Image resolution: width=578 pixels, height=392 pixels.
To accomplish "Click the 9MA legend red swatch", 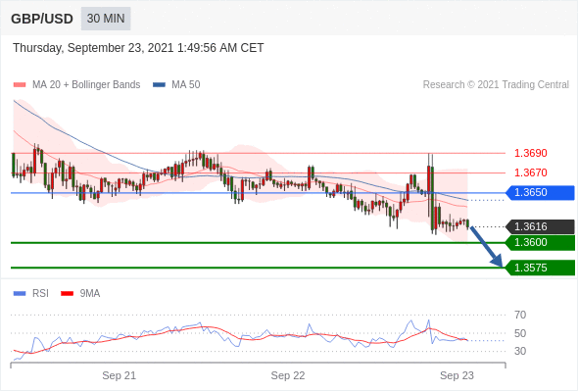I will pos(67,294).
